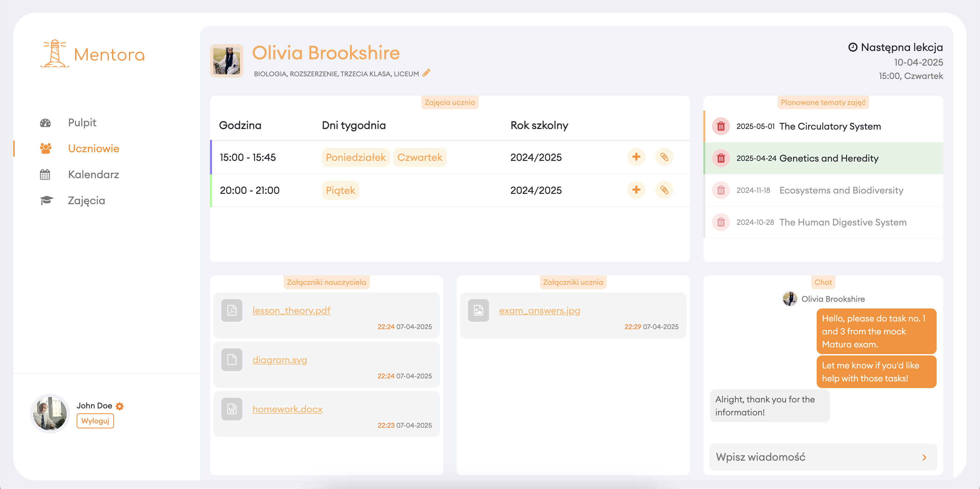The image size is (980, 489).
Task: Download homework.docx file
Action: (287, 409)
